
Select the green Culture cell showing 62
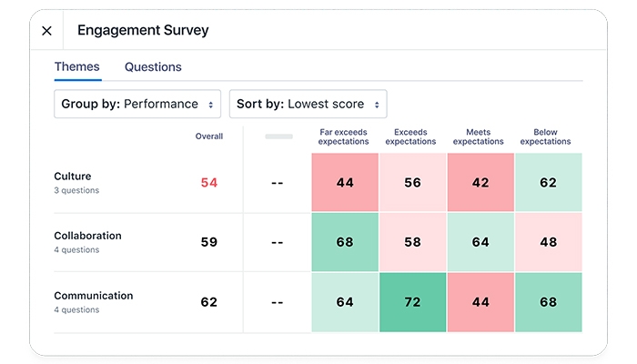tap(547, 183)
